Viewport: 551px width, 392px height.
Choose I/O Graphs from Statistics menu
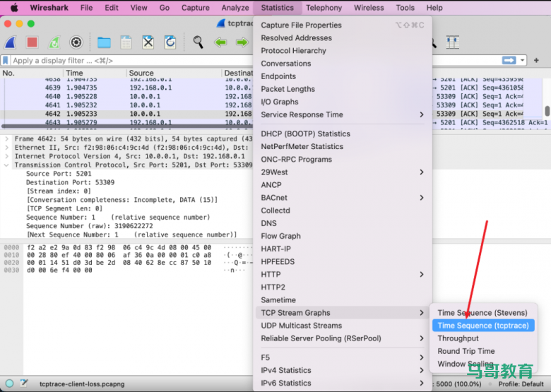(280, 102)
